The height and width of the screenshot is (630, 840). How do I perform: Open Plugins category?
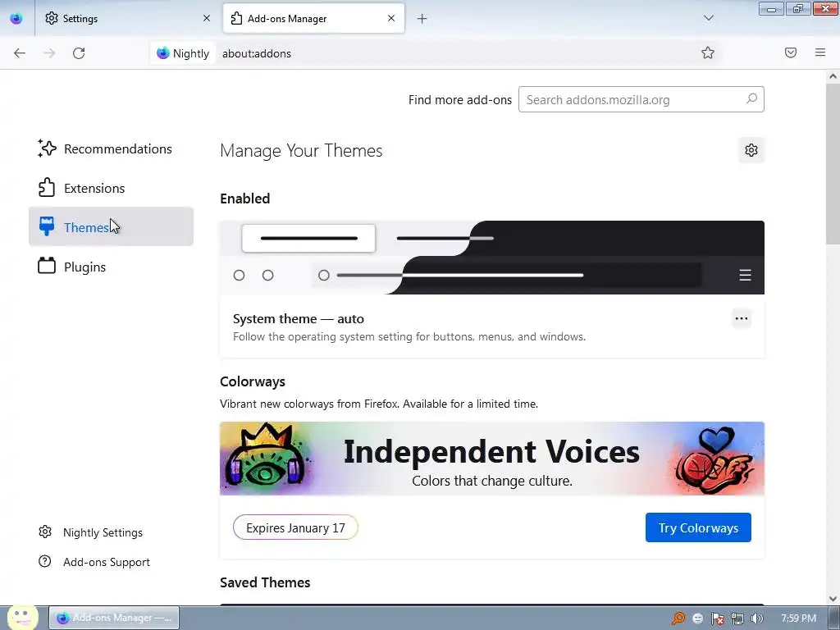coord(111,267)
